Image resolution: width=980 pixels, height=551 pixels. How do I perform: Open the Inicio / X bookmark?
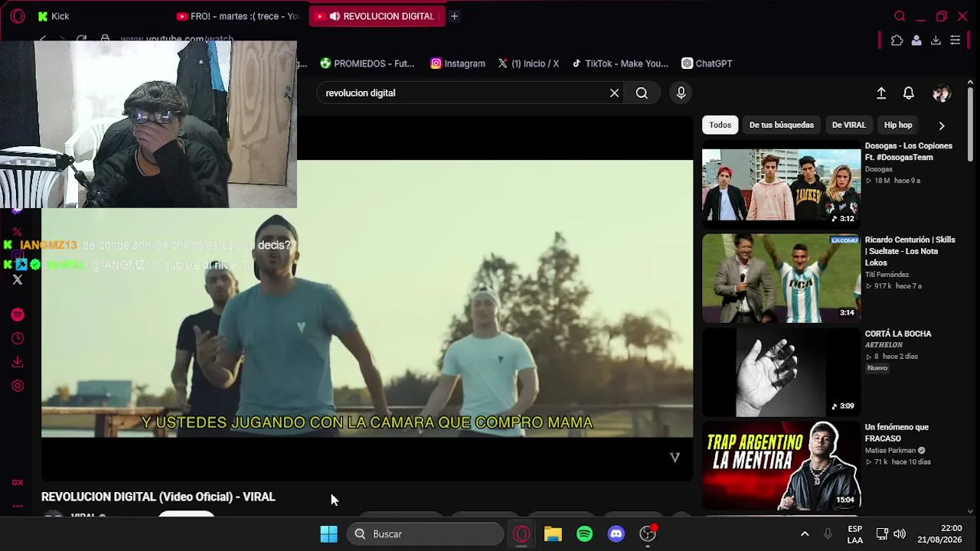tap(528, 64)
